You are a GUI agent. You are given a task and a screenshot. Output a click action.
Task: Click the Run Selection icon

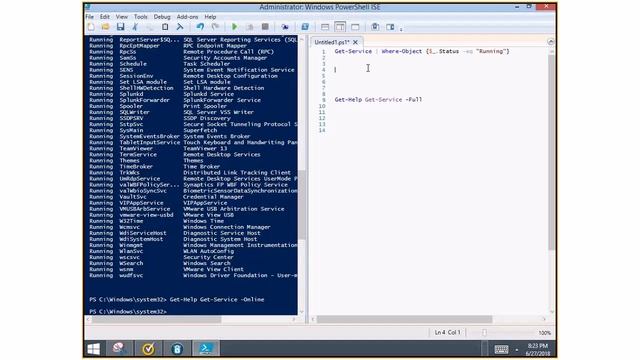(x=250, y=27)
